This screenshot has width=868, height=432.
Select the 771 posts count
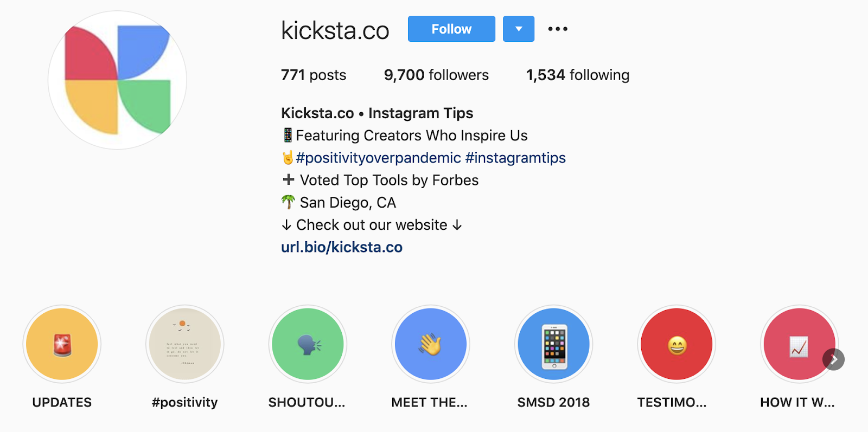[314, 75]
